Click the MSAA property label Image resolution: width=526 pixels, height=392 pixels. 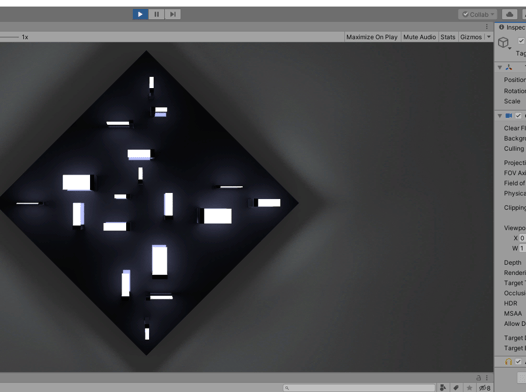pyautogui.click(x=513, y=314)
